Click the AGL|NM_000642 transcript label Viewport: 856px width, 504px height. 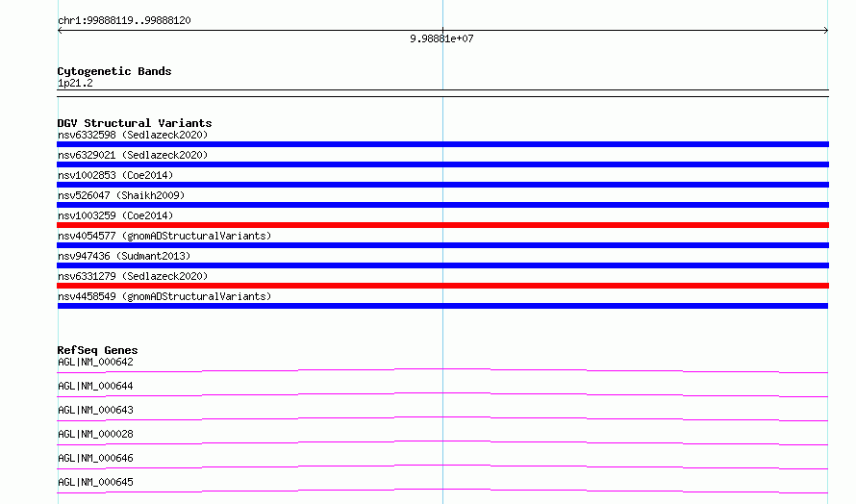coord(95,362)
